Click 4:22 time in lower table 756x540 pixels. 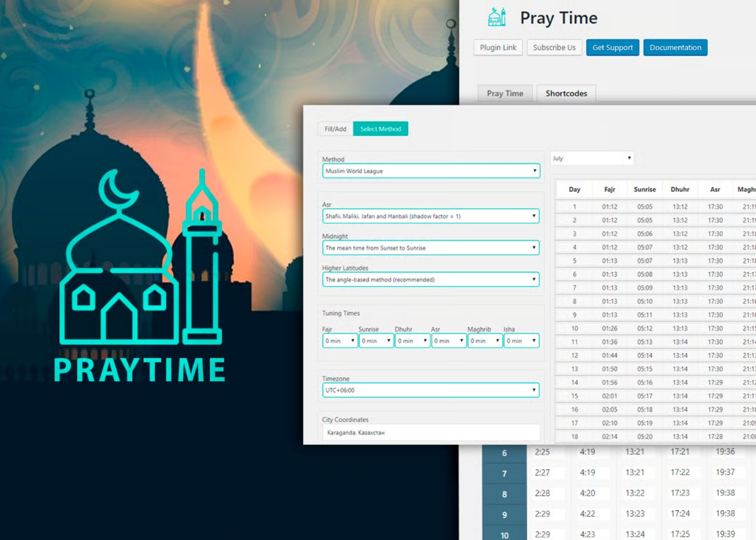(588, 514)
